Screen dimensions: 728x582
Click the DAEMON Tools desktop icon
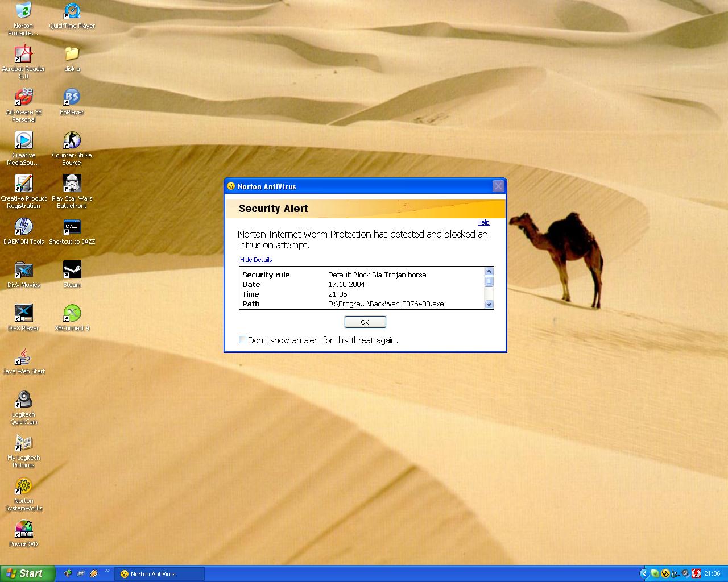[23, 231]
